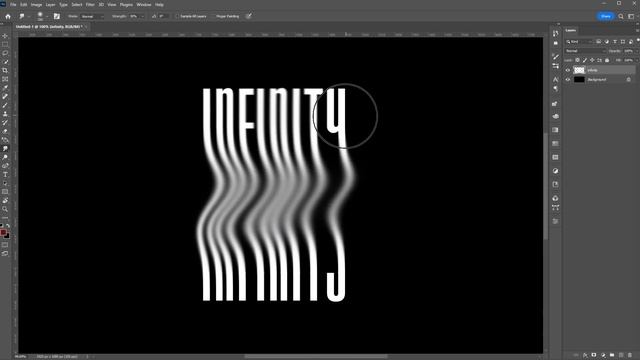The width and height of the screenshot is (640, 360).
Task: Open the File menu
Action: [13, 4]
